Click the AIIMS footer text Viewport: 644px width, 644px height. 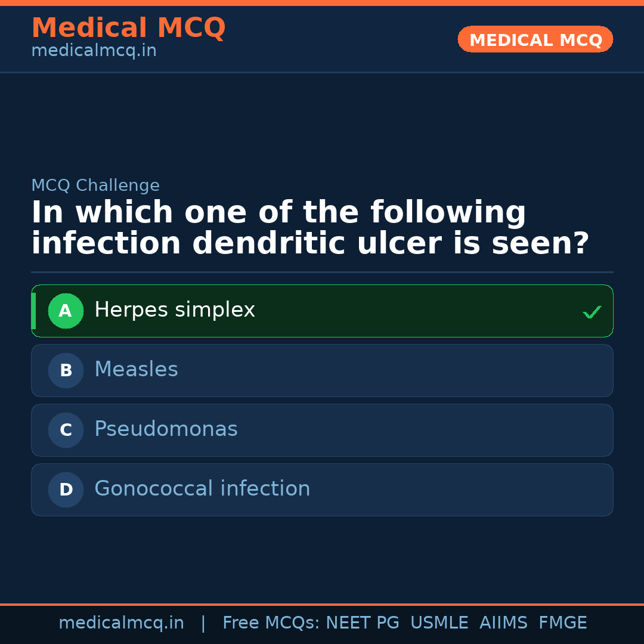503,623
